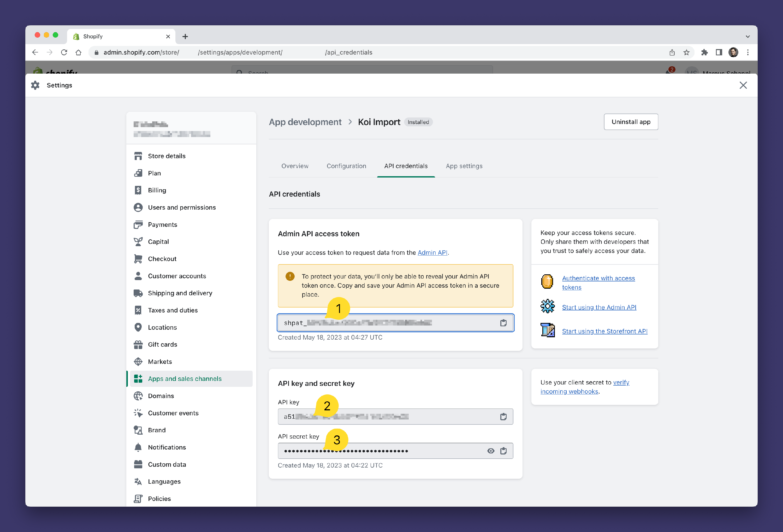
Task: Click the Uninstall app button
Action: tap(630, 122)
